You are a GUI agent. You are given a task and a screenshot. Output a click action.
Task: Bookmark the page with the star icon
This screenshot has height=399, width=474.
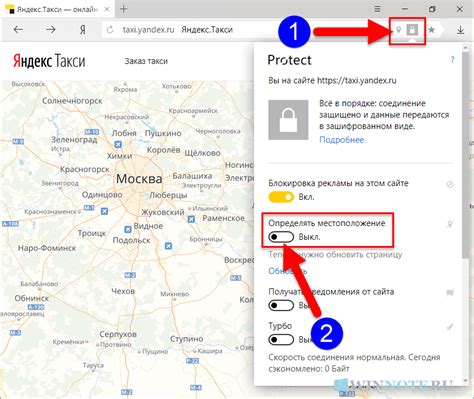[x=432, y=30]
